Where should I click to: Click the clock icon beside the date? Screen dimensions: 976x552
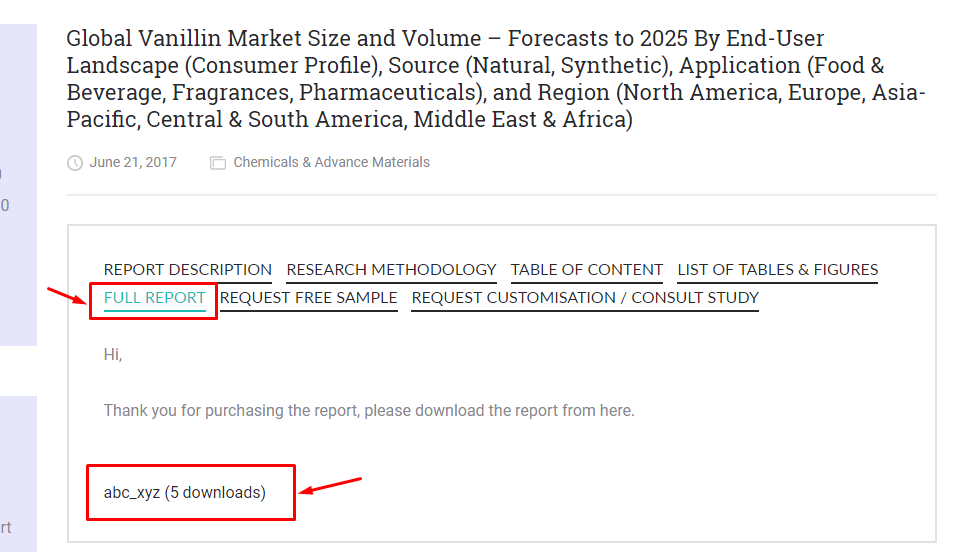(75, 163)
